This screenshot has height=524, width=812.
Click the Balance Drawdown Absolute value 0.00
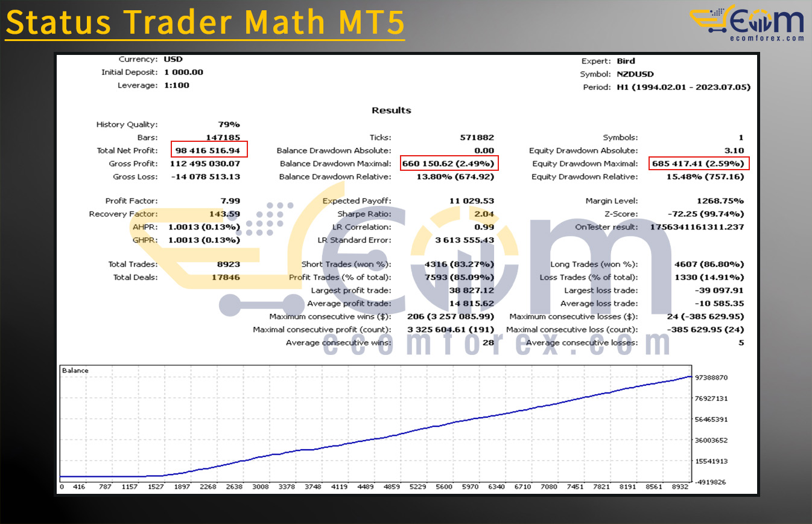[484, 150]
